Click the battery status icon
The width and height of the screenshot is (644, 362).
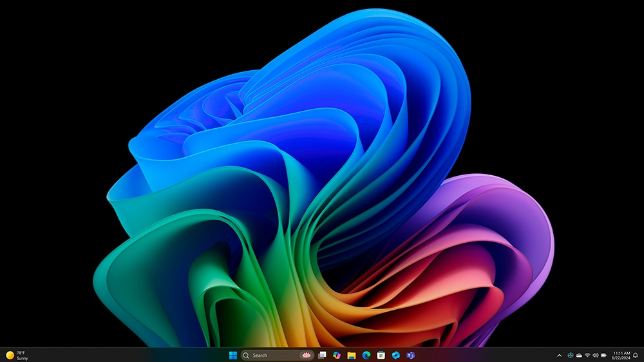(x=604, y=355)
